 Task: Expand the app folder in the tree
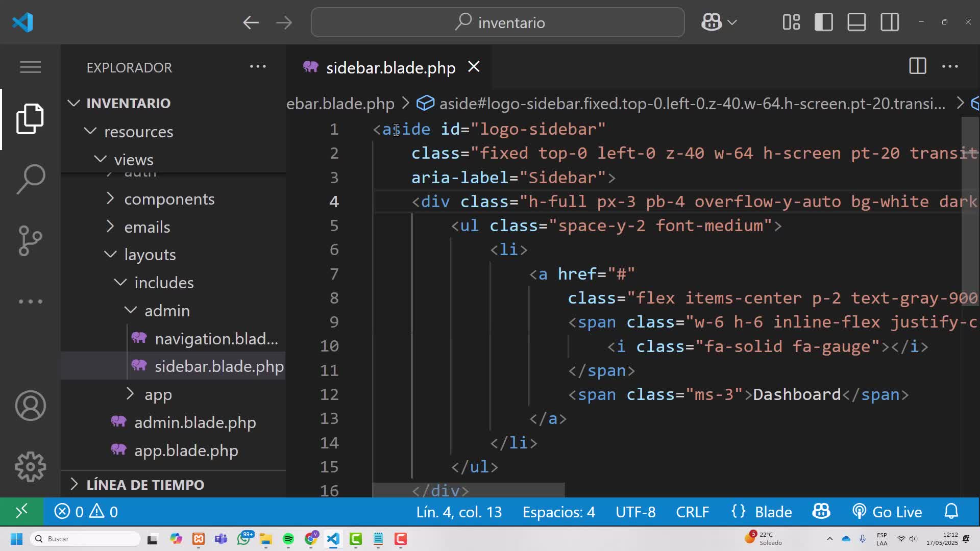tap(130, 394)
